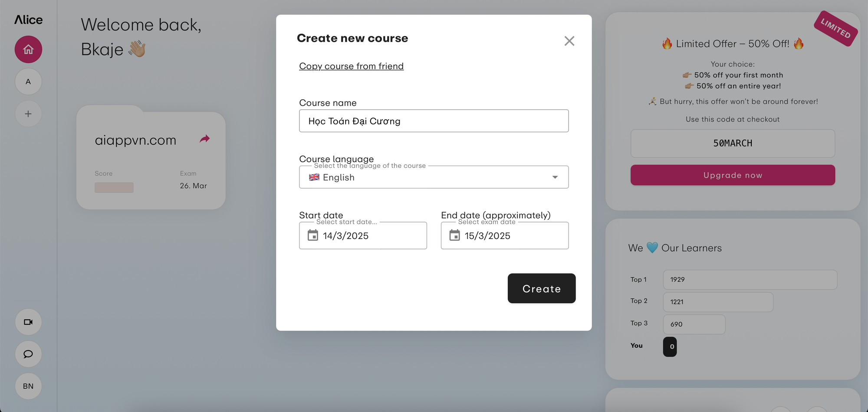Screen dimensions: 868x412
Task: Click the Create button
Action: (542, 288)
